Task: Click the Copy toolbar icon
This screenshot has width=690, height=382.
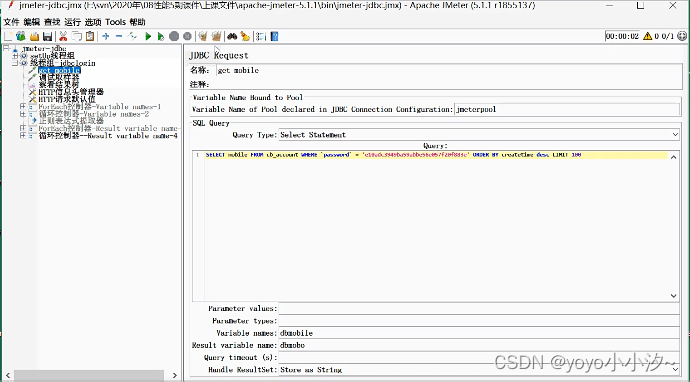Action: coord(77,37)
